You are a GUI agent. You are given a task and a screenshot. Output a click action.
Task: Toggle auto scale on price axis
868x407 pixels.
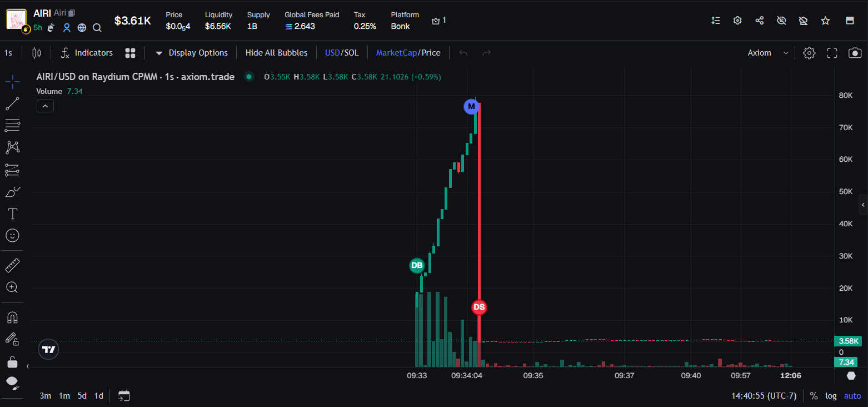852,396
